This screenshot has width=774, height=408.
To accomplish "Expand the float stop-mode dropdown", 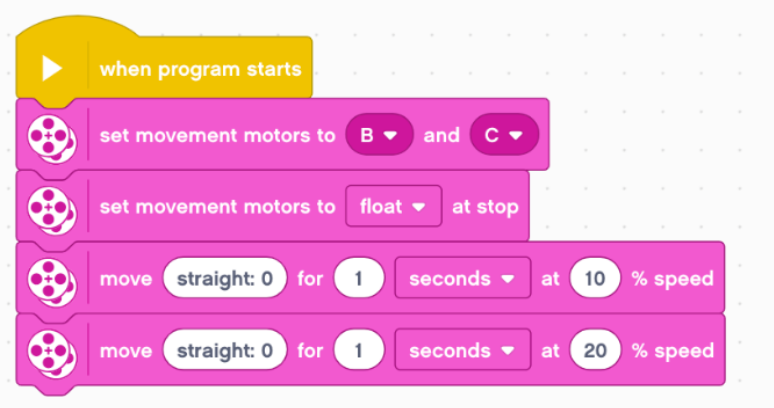I will 393,206.
